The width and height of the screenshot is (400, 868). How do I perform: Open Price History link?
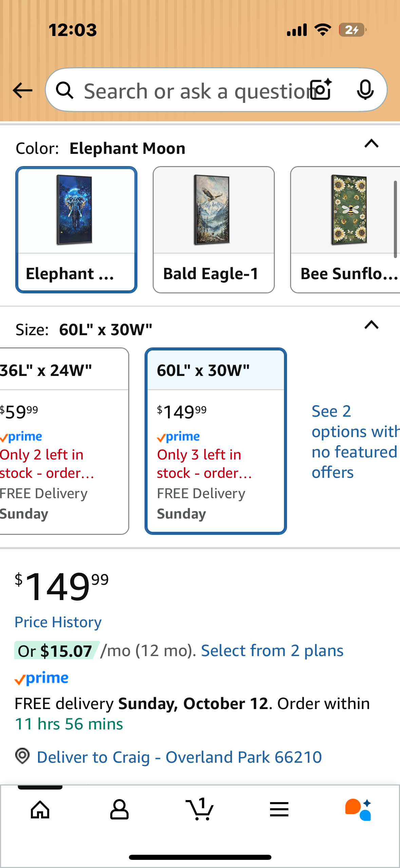[x=58, y=622]
